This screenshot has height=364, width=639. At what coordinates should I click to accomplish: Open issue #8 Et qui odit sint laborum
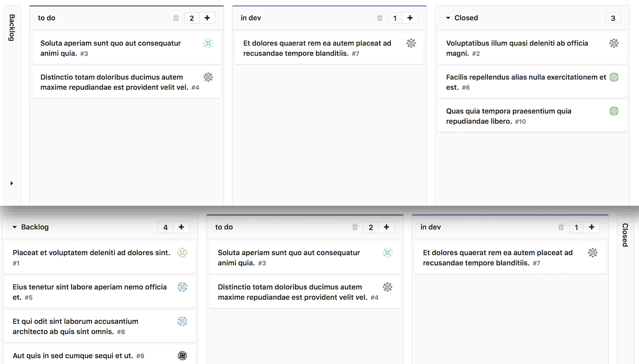pos(76,326)
